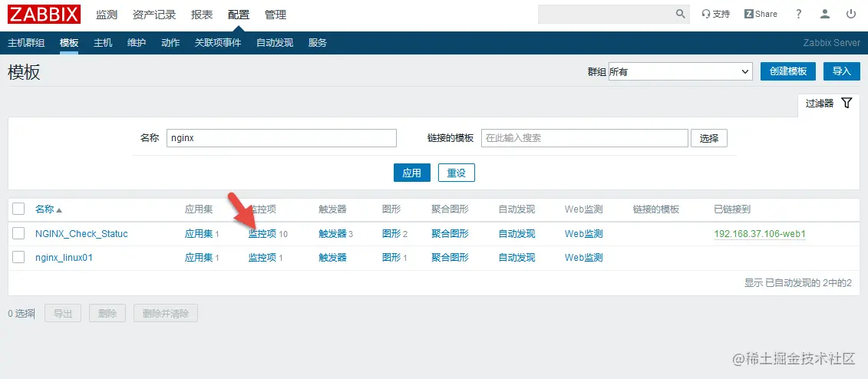
Task: Open linked host 192.168.37.106-web1
Action: point(760,234)
